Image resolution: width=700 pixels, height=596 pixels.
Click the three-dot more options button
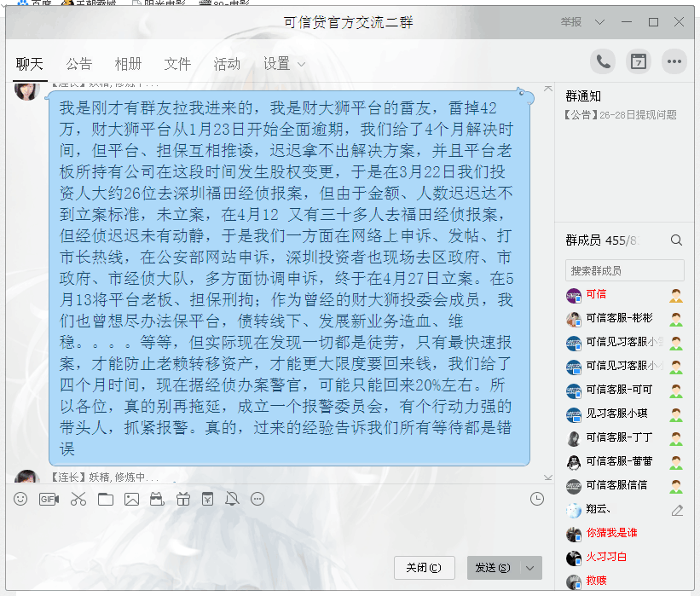pos(674,61)
